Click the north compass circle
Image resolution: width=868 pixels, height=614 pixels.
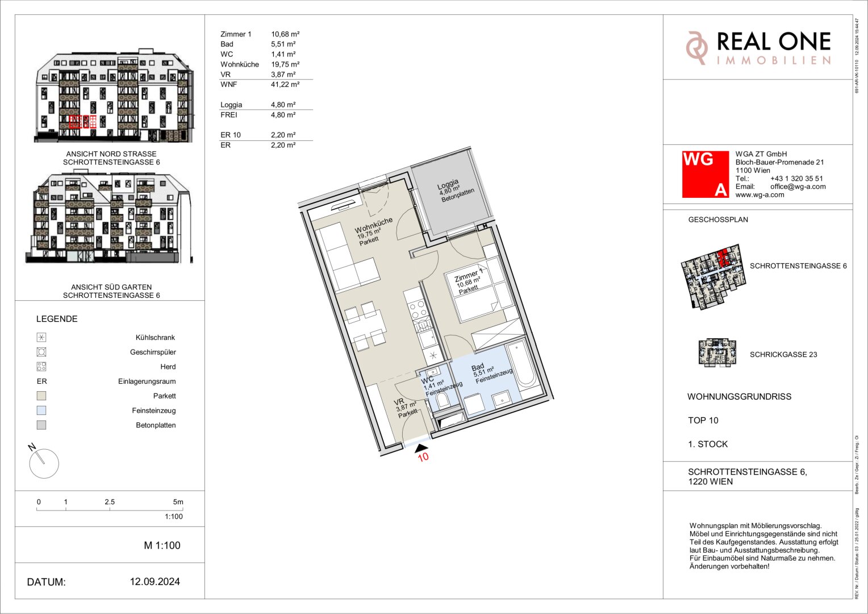44,463
